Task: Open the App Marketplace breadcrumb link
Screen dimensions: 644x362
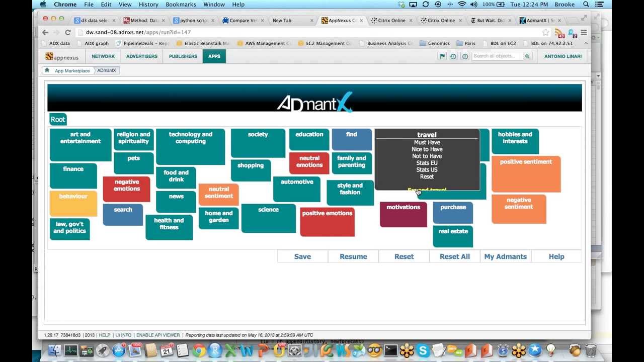Action: click(x=72, y=71)
